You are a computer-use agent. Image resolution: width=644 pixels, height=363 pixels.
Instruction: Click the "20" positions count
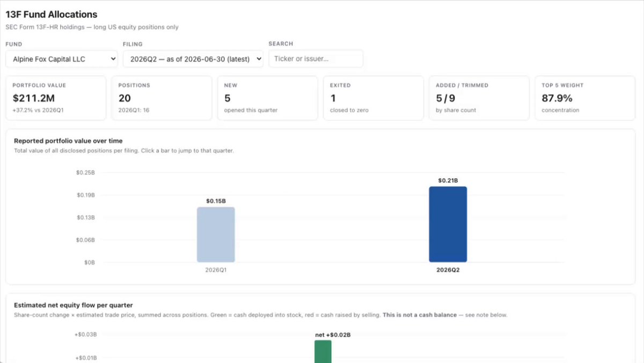tap(125, 98)
